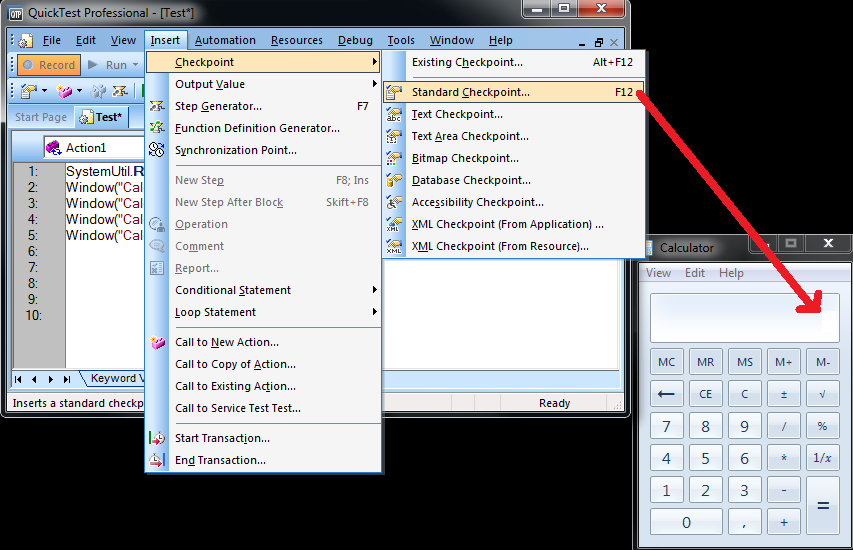The height and width of the screenshot is (550, 853).
Task: Click the Database Checkpoint icon
Action: (393, 180)
